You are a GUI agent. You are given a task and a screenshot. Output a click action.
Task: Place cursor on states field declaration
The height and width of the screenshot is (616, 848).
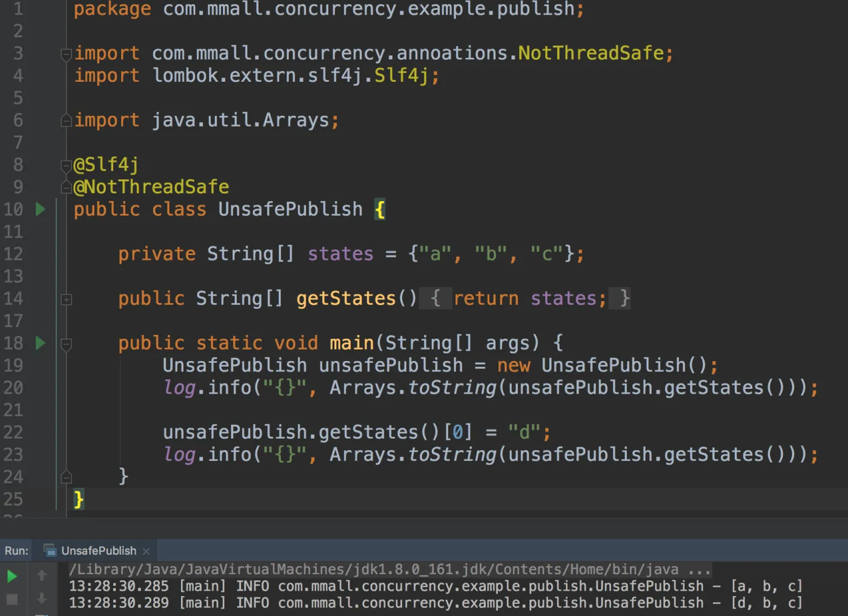pyautogui.click(x=340, y=254)
